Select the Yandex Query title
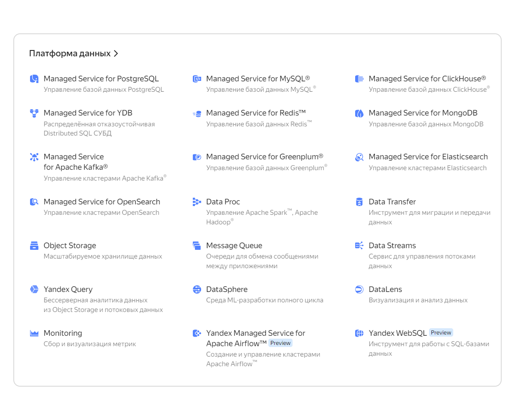Screen dimensions: 515x420 68,289
